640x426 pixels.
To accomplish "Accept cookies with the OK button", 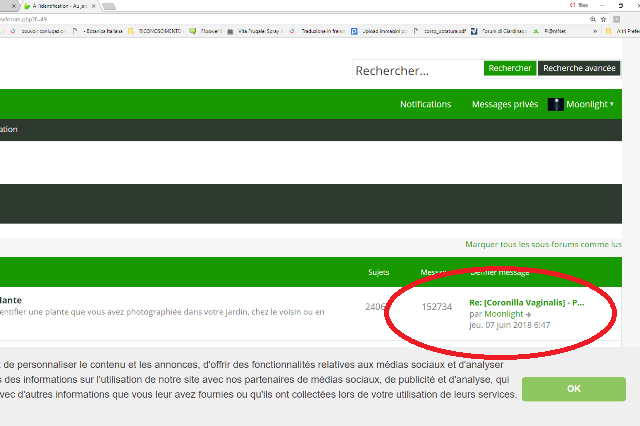I will click(x=573, y=388).
